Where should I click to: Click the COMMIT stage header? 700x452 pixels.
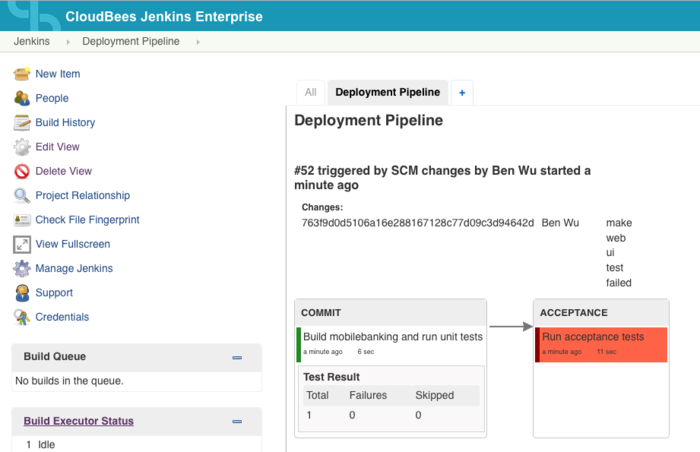[x=321, y=313]
